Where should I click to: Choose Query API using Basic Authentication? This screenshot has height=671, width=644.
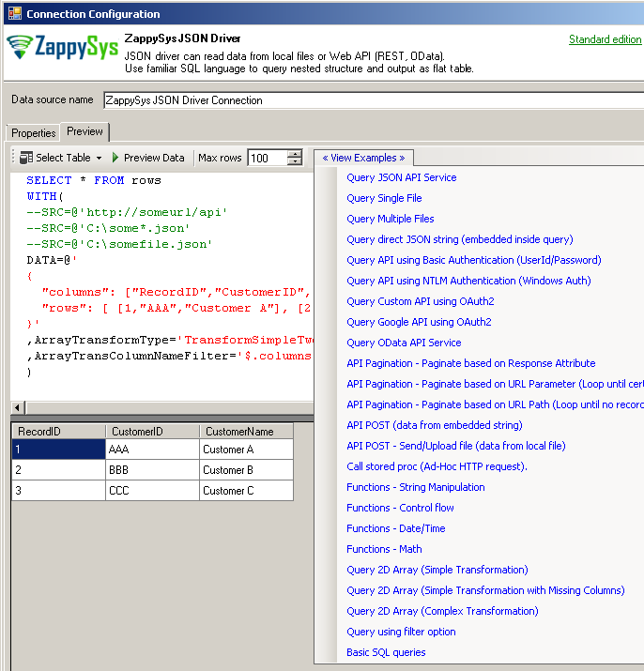tap(473, 260)
